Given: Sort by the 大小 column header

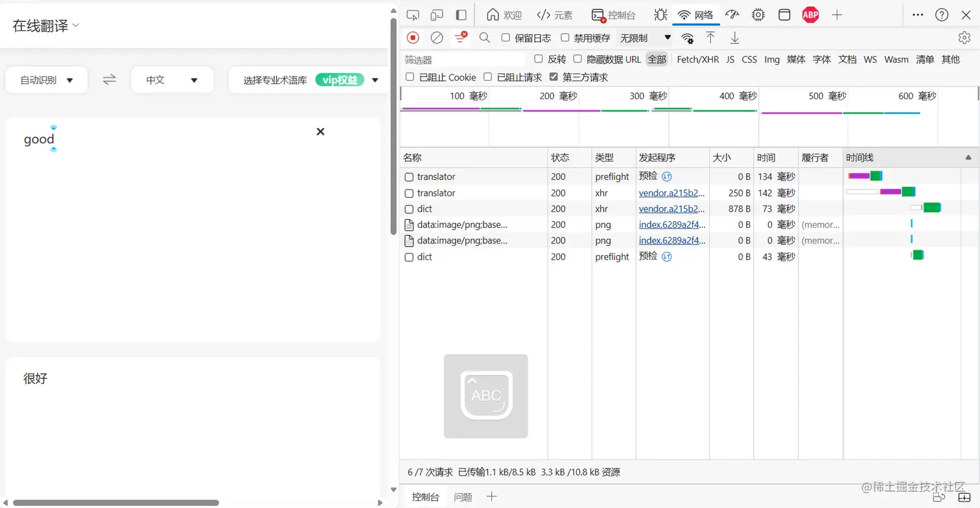Looking at the screenshot, I should pos(731,158).
